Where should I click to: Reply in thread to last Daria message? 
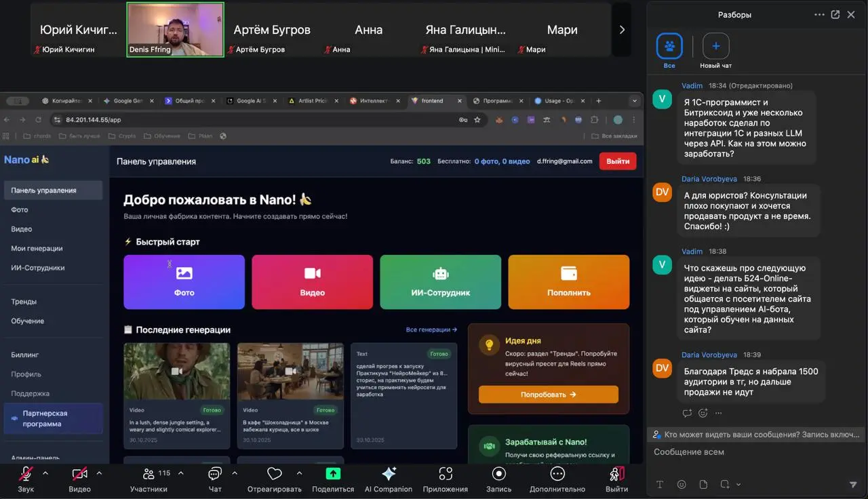pyautogui.click(x=687, y=413)
